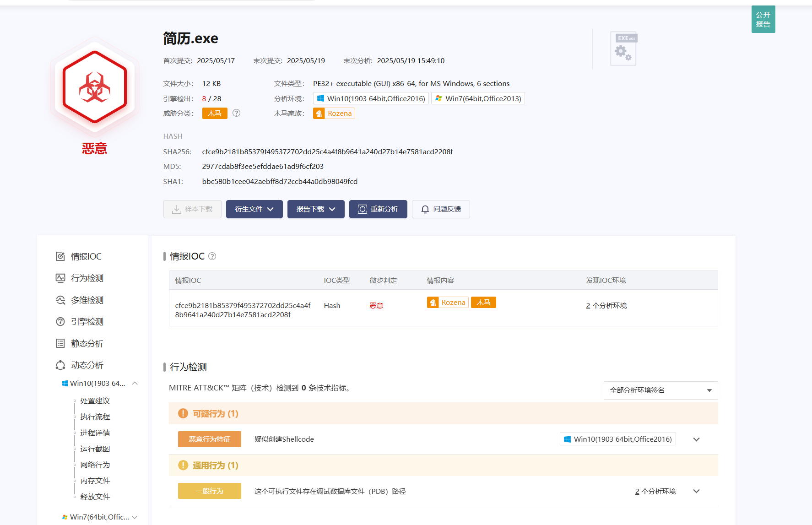The image size is (812, 525).
Task: Open 多维检测 sidebar entry
Action: tap(87, 300)
